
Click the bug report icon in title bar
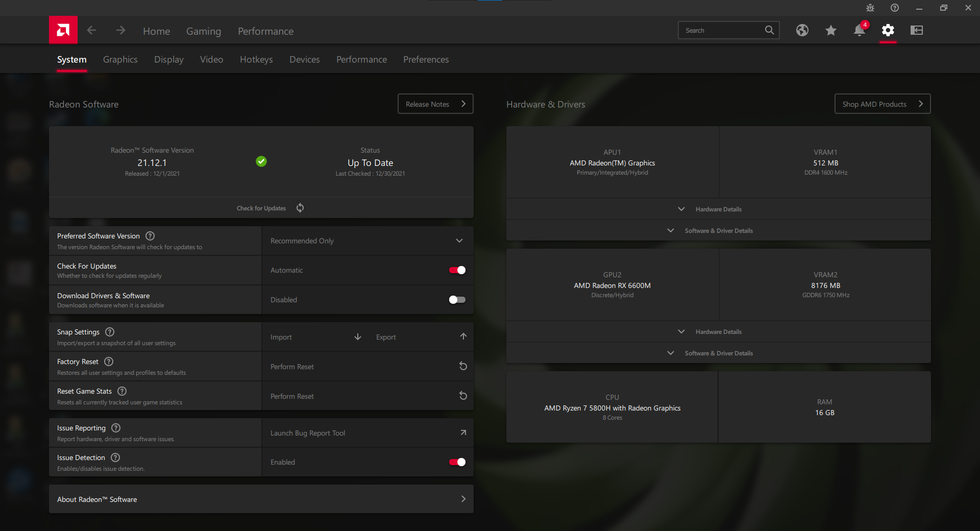point(870,8)
